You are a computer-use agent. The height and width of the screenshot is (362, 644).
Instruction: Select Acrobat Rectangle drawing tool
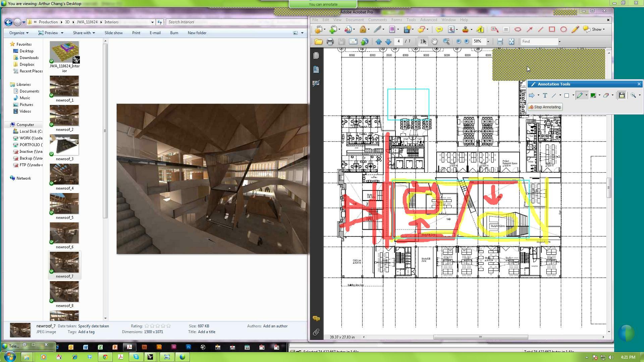(552, 29)
